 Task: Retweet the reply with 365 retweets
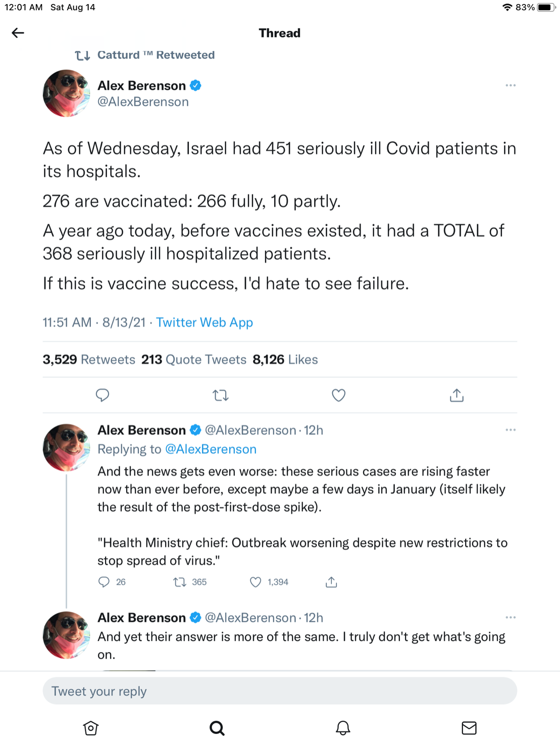coord(180,582)
